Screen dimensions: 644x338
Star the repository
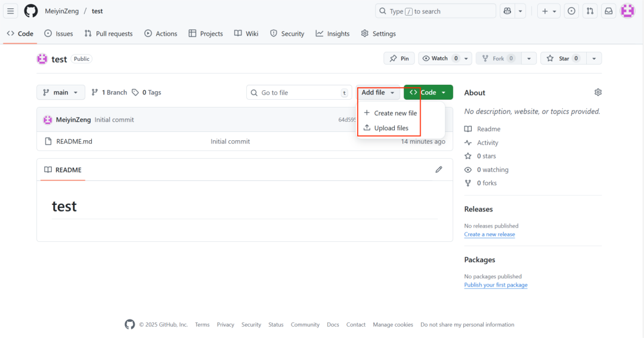(x=563, y=59)
